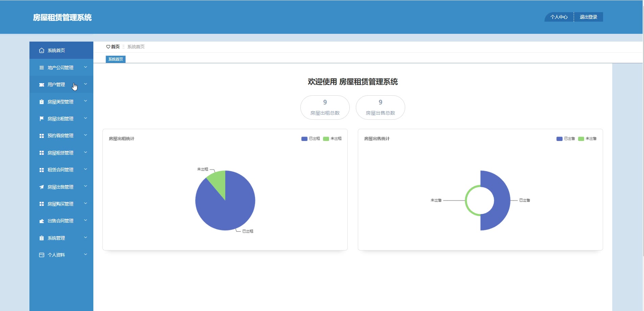Expand the 预约看房管理 chevron
Image resolution: width=644 pixels, height=311 pixels.
tap(86, 135)
